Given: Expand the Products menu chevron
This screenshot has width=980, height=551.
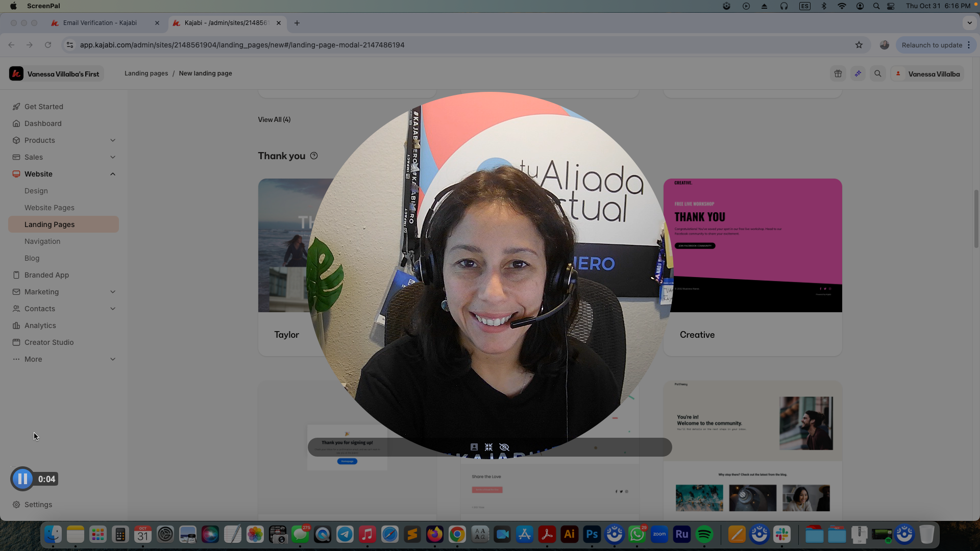Looking at the screenshot, I should tap(113, 140).
